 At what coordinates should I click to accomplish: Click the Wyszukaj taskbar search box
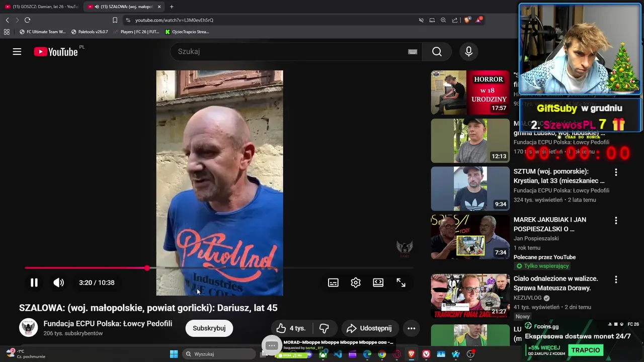coord(219,354)
